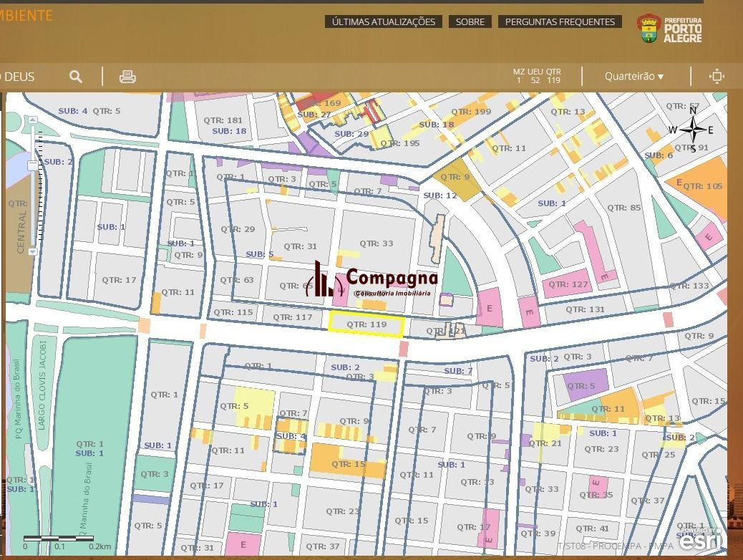This screenshot has width=743, height=560.
Task: Select block QTR: 33 on map
Action: pyautogui.click(x=377, y=243)
